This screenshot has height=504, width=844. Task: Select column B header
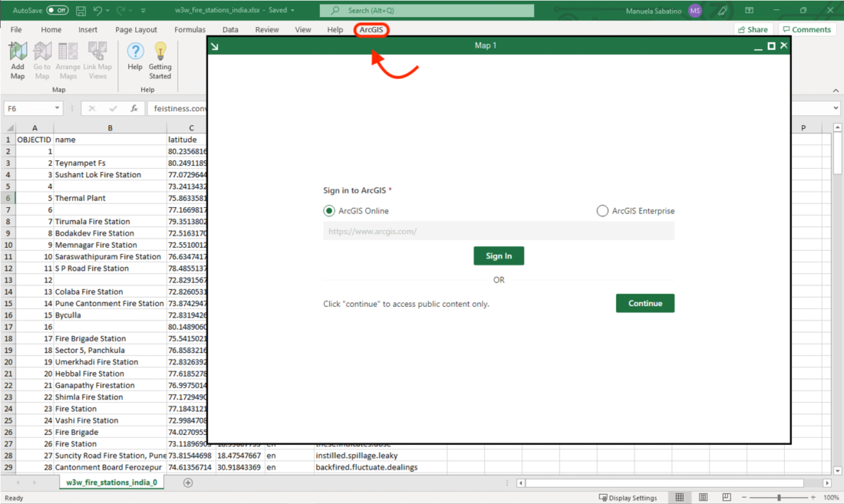110,127
